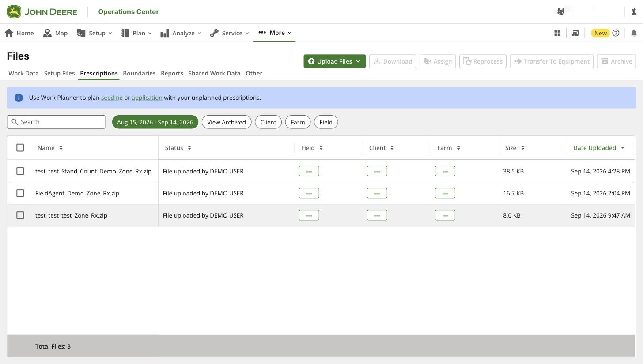The height and width of the screenshot is (364, 643).
Task: Click Transfer To Equipment button
Action: [552, 61]
